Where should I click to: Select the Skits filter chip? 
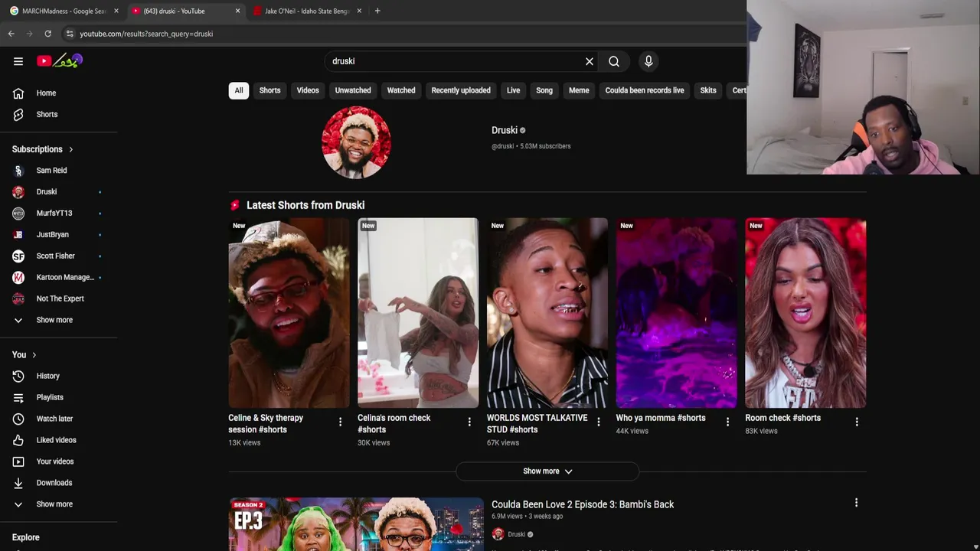pyautogui.click(x=708, y=90)
